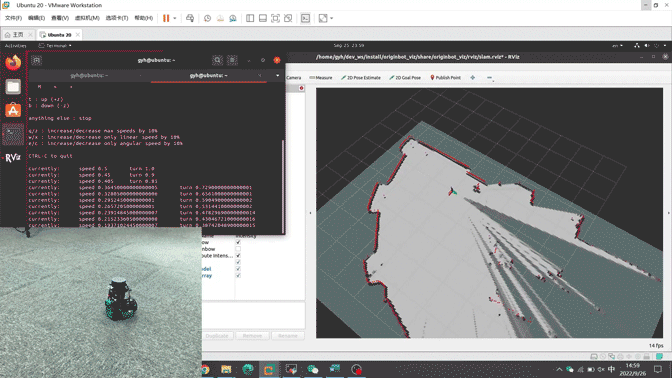
Task: Toggle the first checked checkbox under Intensity header
Action: pyautogui.click(x=238, y=243)
